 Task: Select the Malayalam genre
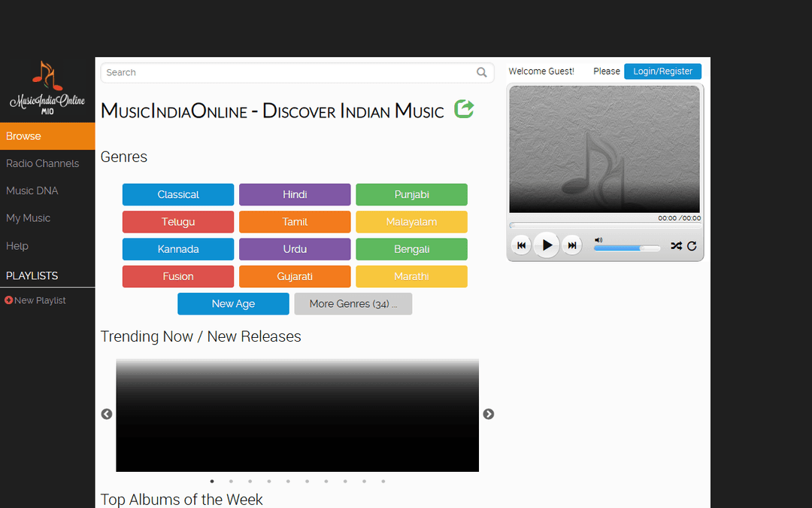click(412, 222)
